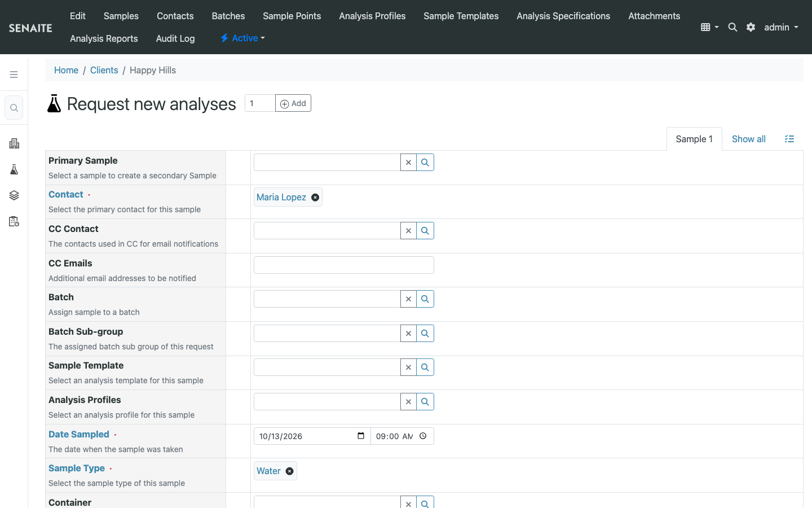
Task: Expand the admin user menu
Action: [782, 27]
